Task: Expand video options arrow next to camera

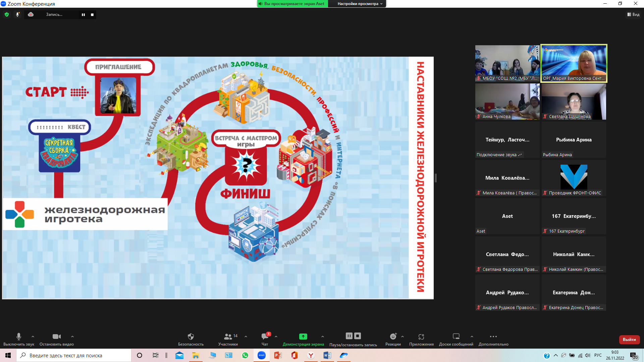Action: [72, 336]
